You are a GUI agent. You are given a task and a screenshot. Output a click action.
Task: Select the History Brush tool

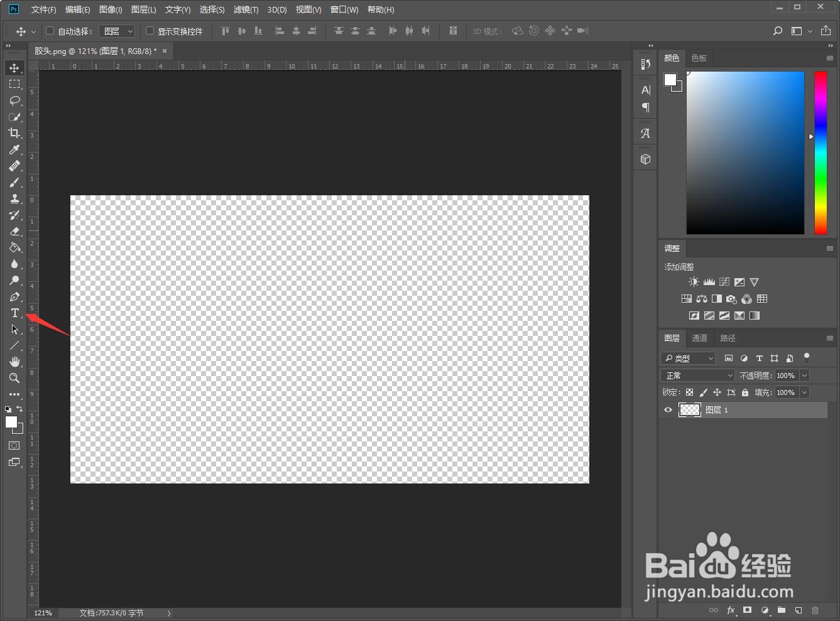[14, 215]
